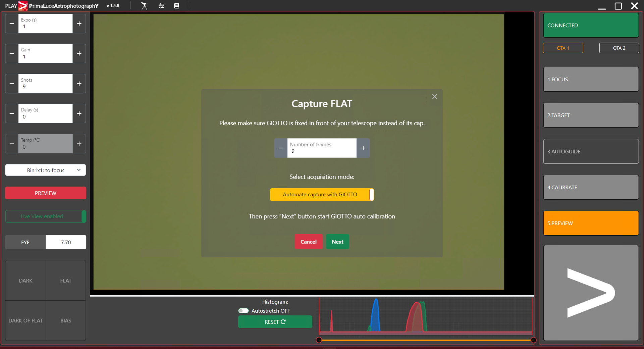Toggle Live View enabled switch

point(46,216)
